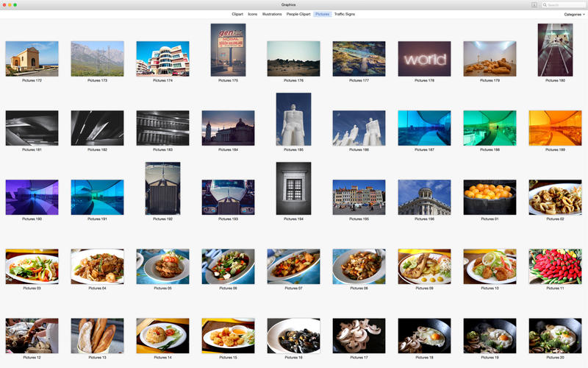Select the strawberries photo Pictures 11
Screen dimensions: 588x368
click(x=555, y=266)
